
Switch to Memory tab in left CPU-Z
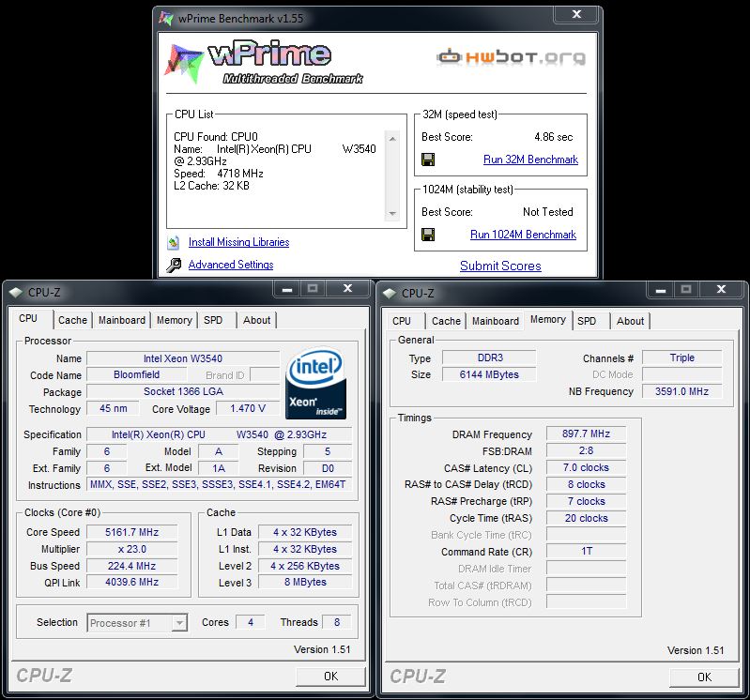[174, 320]
